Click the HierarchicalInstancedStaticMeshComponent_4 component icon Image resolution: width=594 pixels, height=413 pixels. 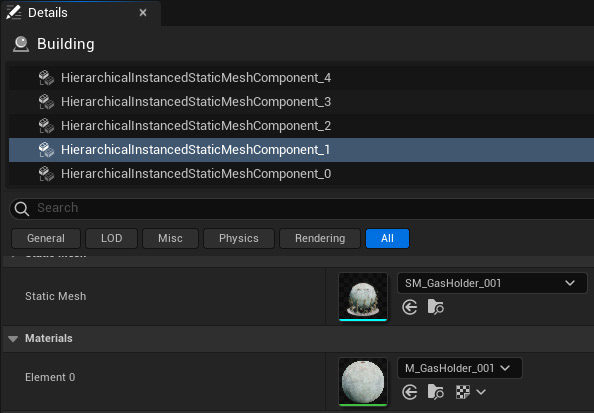tap(46, 78)
